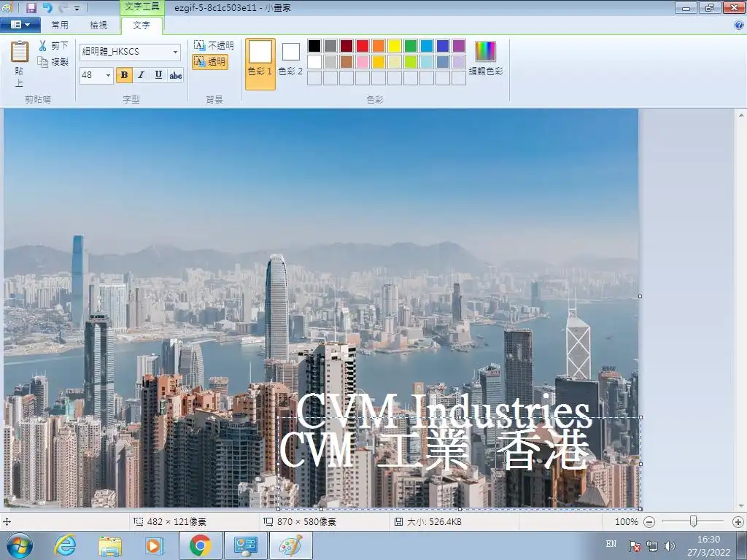Select Color 2 button
Viewport: 747px width, 560px height.
pos(290,60)
